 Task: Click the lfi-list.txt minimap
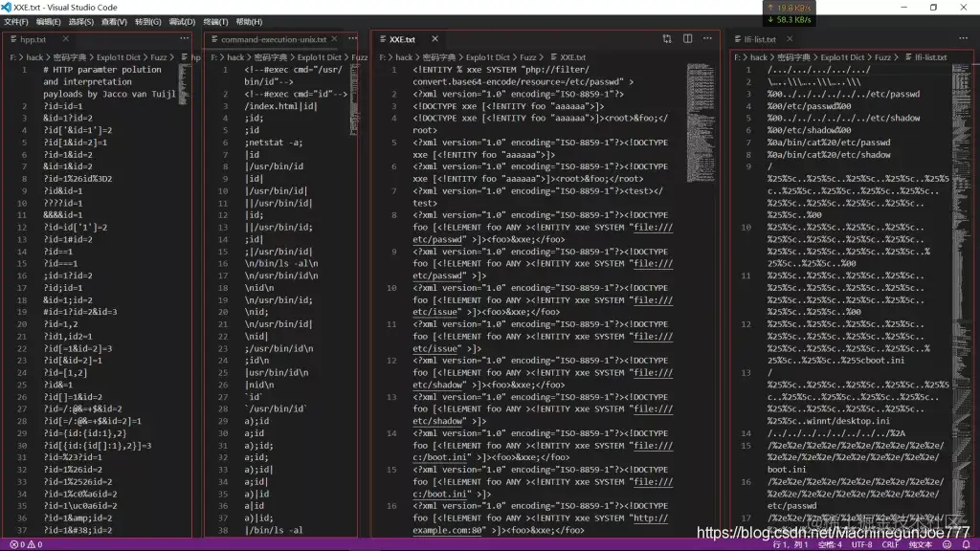(x=961, y=299)
